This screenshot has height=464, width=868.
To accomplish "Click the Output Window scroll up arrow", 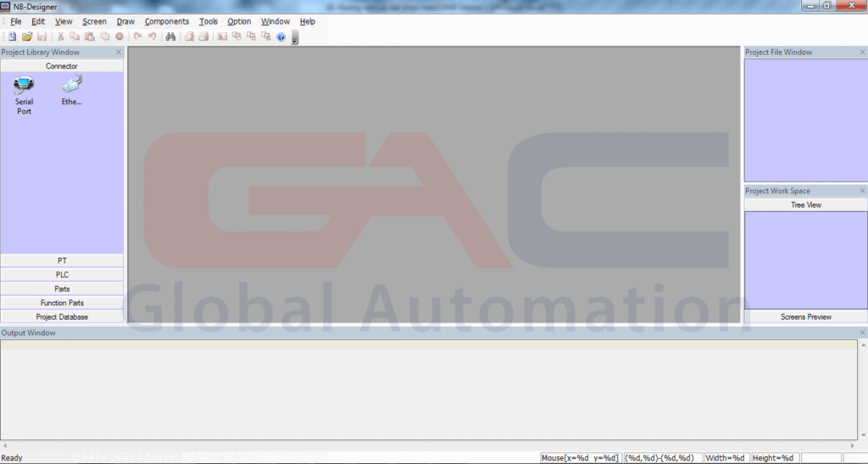I will [x=863, y=345].
